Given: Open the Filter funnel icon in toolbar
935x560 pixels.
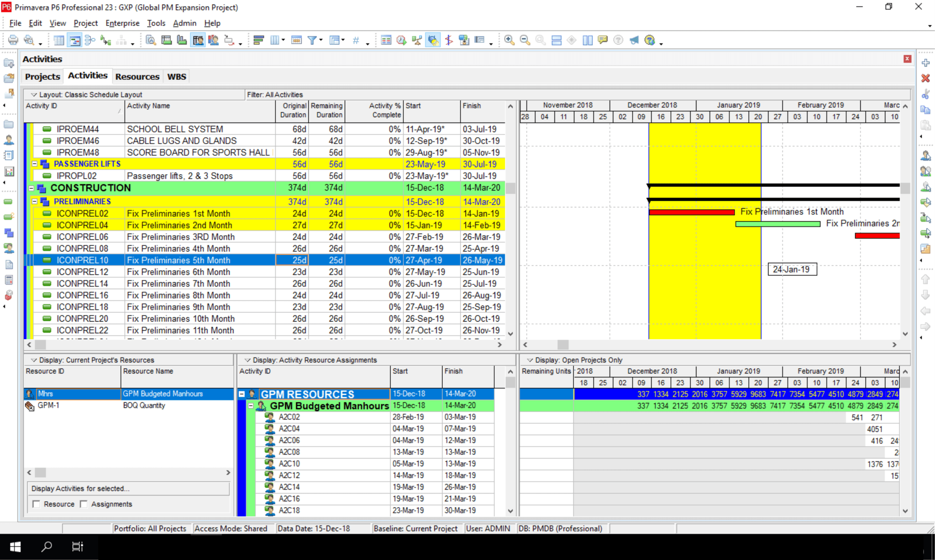Looking at the screenshot, I should coord(312,40).
